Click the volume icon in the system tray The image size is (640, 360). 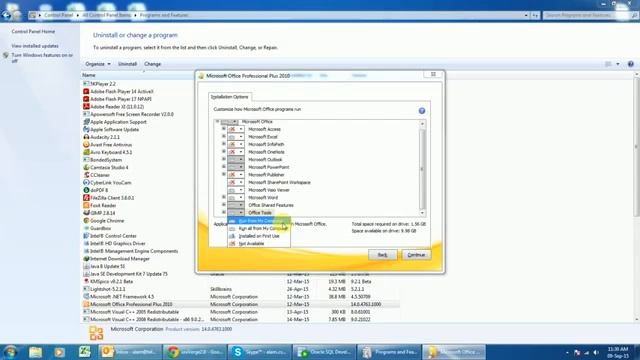pos(596,352)
